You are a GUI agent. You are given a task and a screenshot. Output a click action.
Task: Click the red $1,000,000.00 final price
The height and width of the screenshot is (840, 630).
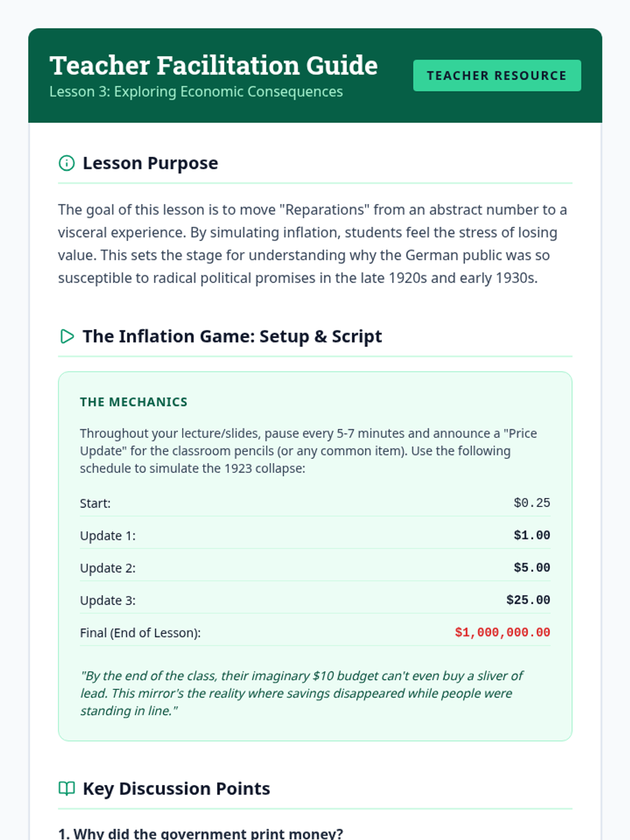click(x=502, y=633)
